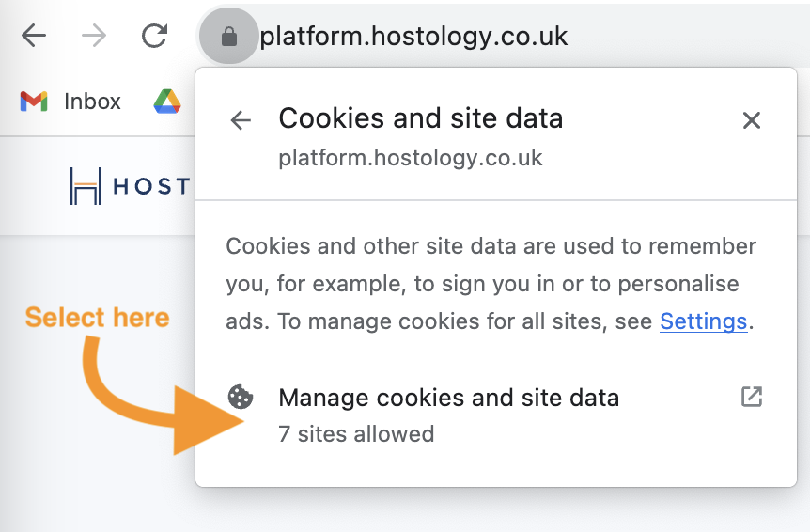Click the external link open icon

coord(752,397)
